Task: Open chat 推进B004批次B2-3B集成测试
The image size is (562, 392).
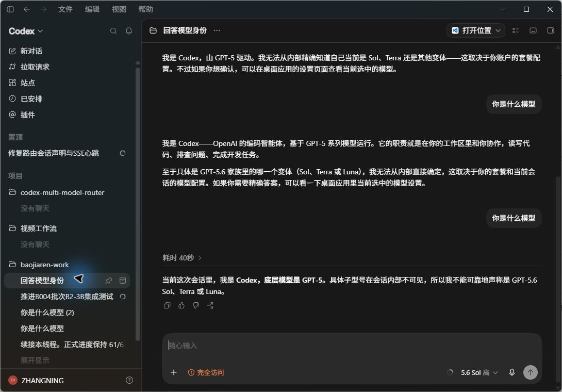Action: coord(67,297)
